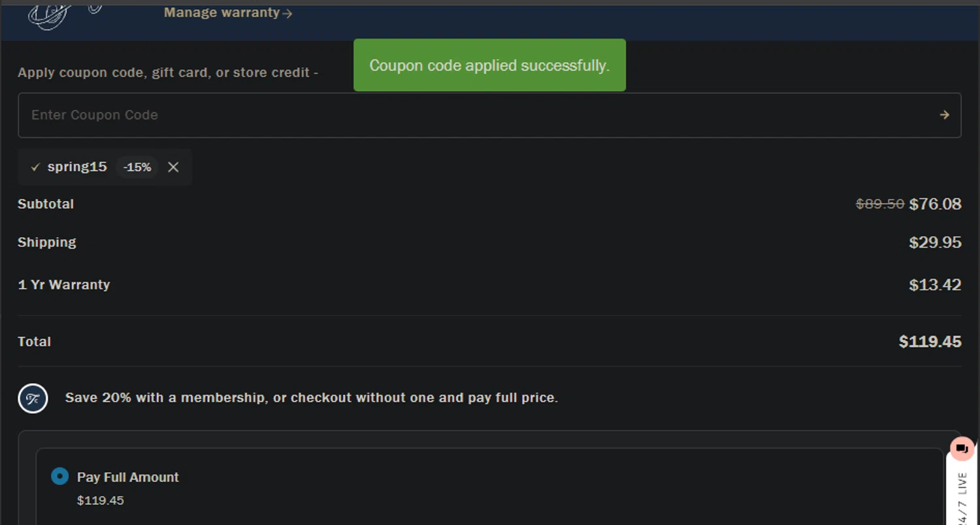Click the circular membership logo icon
The width and height of the screenshot is (980, 525).
click(x=33, y=398)
